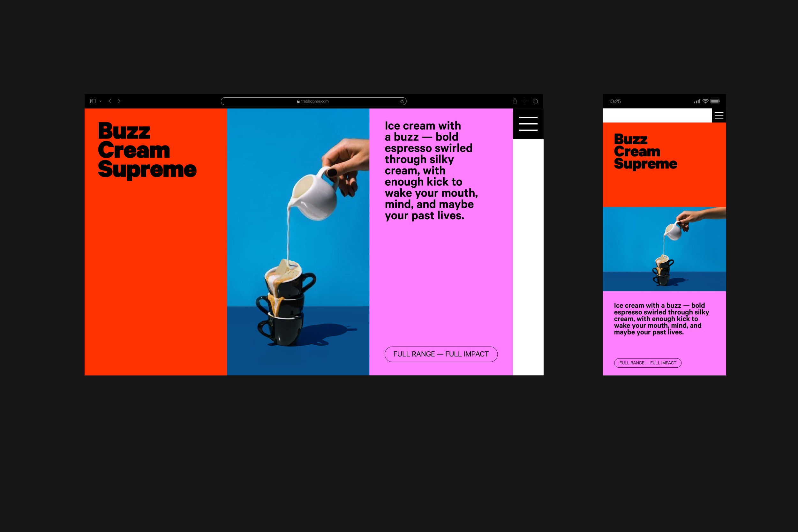Click the desktop Buzz Cream Supreme heading
Screen dimensions: 798x532
tap(147, 150)
